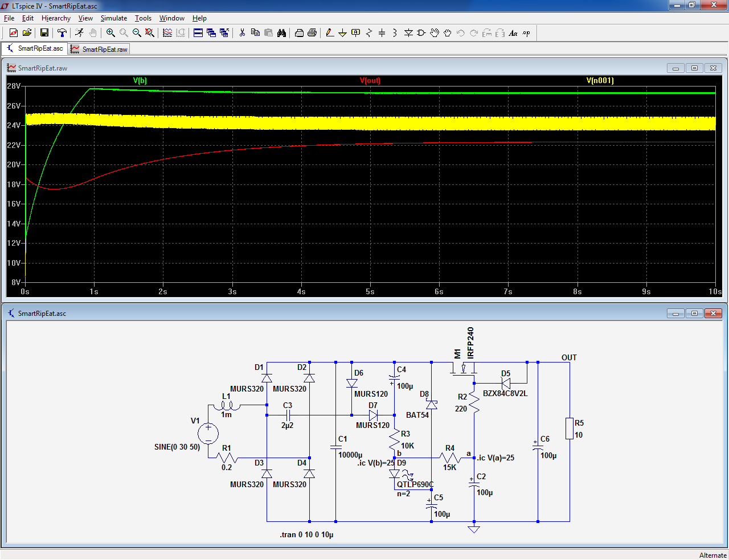Click the ground symbol in the schematic

coord(474,529)
